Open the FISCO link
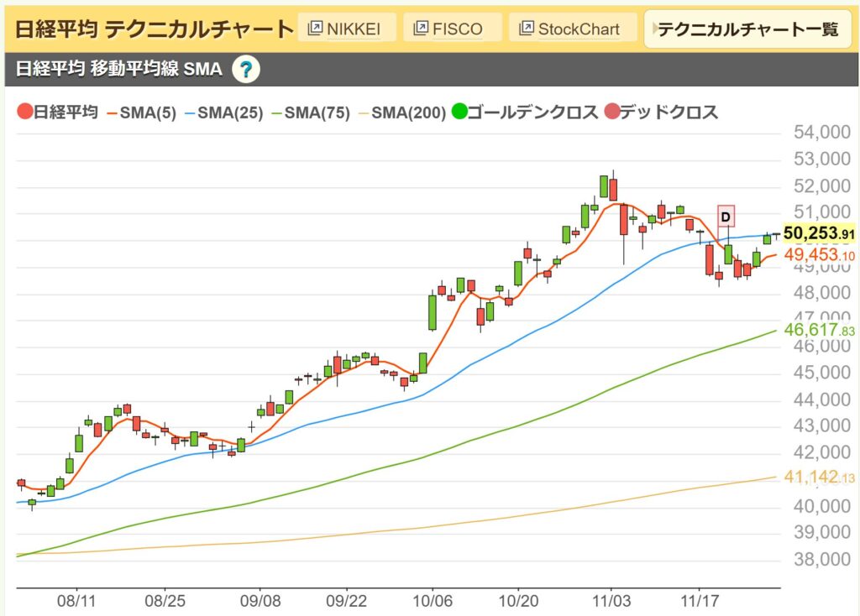860x616 pixels. 452,28
